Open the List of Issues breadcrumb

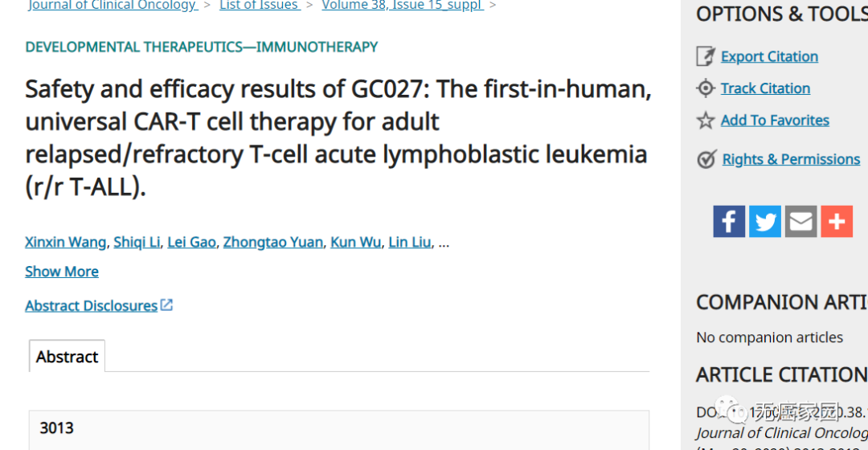coord(259,6)
